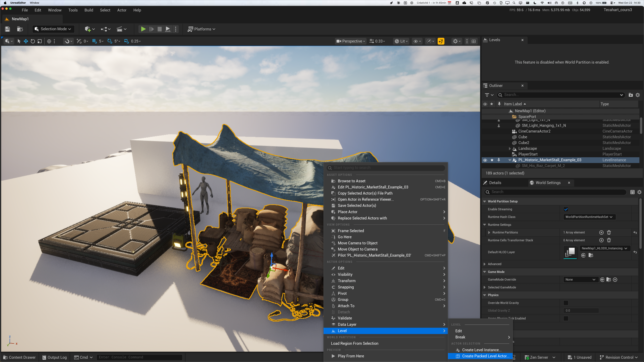Expand the Landscape item in Outliner
This screenshot has width=644, height=362.
(x=510, y=149)
